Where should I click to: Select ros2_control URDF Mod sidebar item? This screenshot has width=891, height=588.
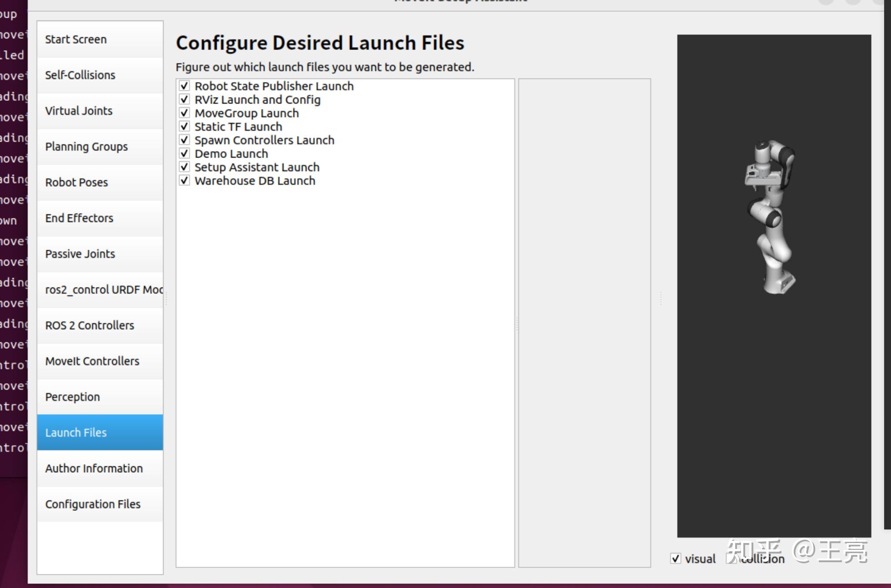point(100,290)
